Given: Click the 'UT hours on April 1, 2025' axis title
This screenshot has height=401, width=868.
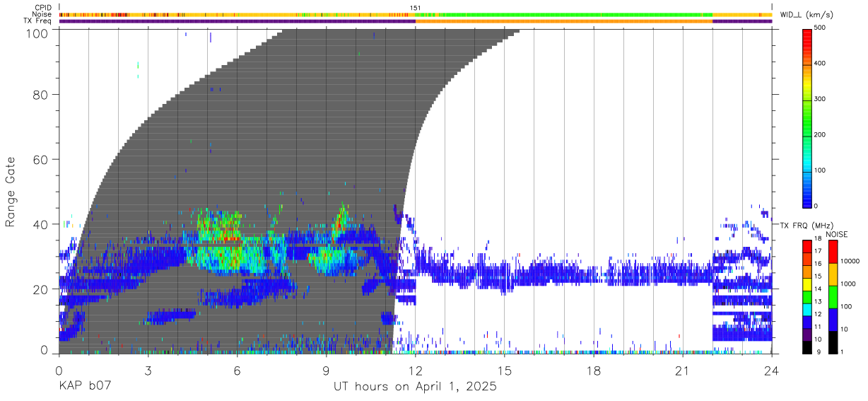Looking at the screenshot, I should (x=415, y=387).
